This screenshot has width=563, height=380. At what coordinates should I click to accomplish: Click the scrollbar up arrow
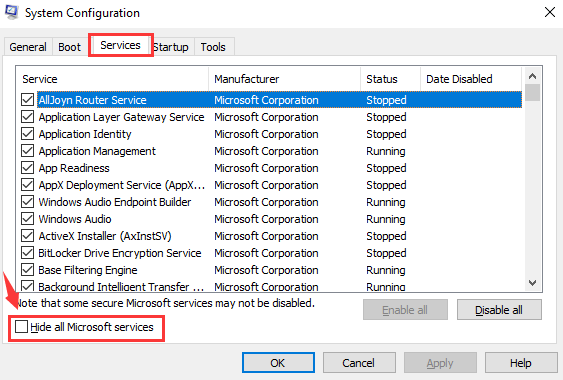pos(532,76)
